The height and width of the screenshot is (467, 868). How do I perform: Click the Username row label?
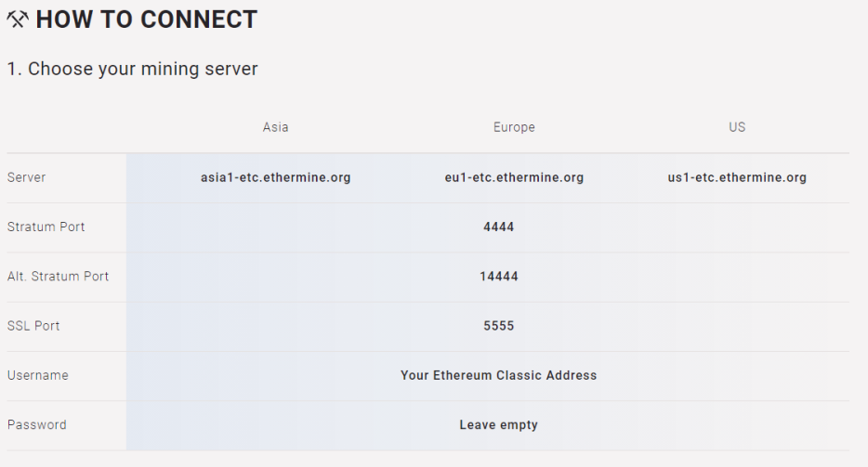[x=38, y=375]
